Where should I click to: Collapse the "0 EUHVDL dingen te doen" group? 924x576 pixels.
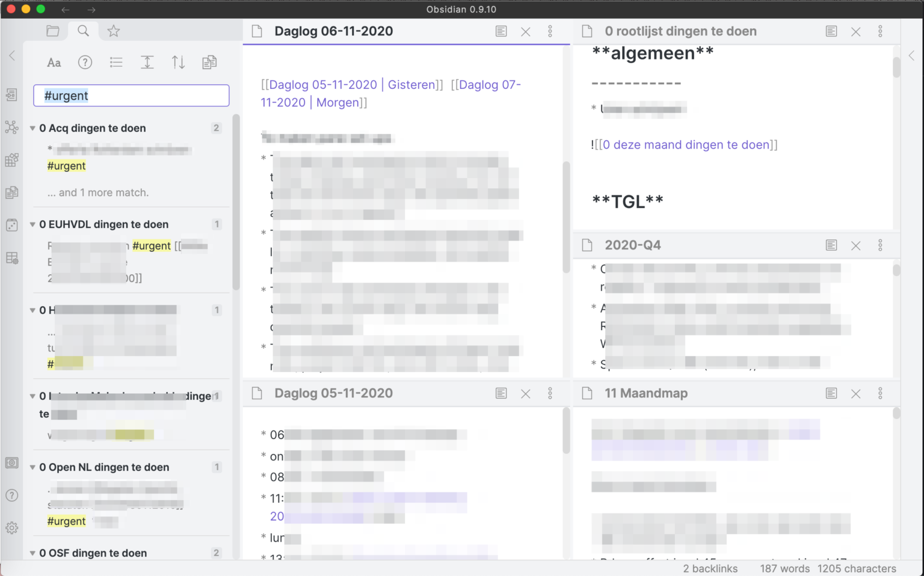click(x=32, y=224)
